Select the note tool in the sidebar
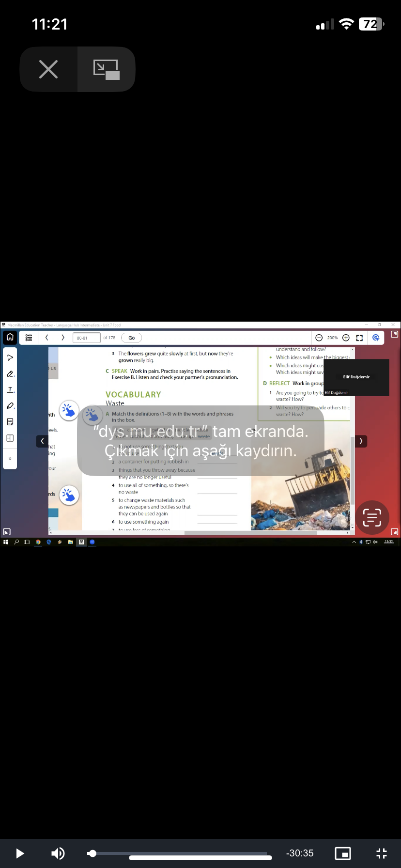Screen dimensions: 401x868 [x=10, y=422]
